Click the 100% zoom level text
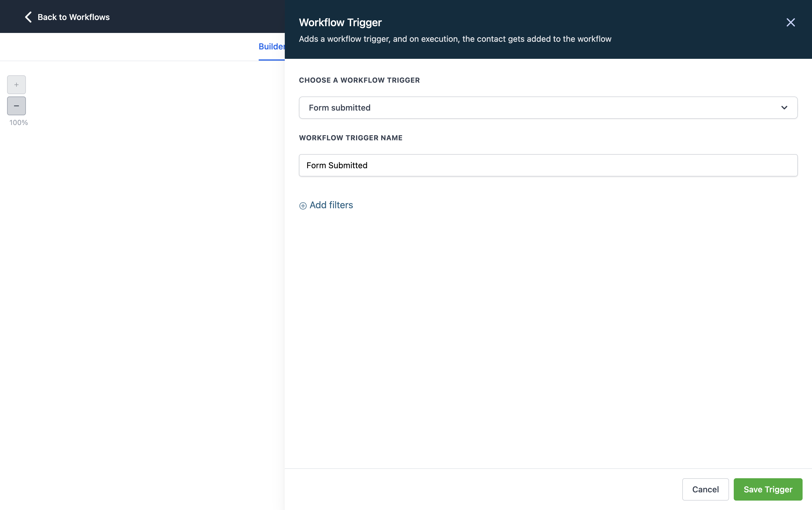Viewport: 812px width, 510px height. coord(19,123)
